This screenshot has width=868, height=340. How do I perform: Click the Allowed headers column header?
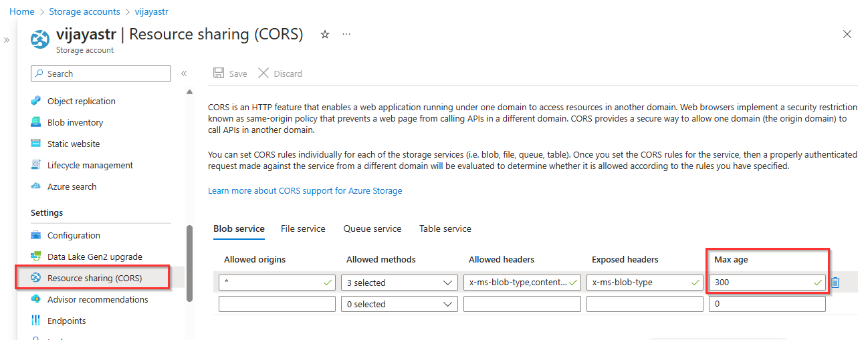point(502,259)
